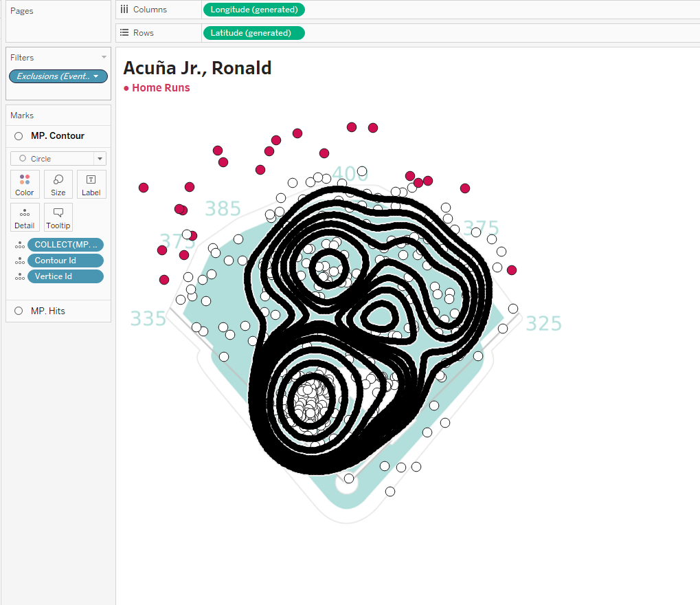Open the Detail marks card
700x605 pixels.
25,217
